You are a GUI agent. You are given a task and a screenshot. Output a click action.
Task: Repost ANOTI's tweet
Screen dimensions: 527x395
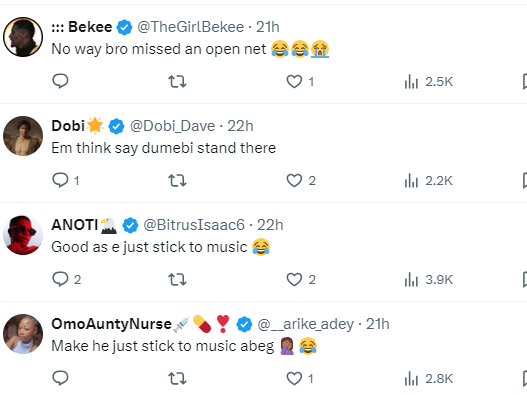coord(177,279)
